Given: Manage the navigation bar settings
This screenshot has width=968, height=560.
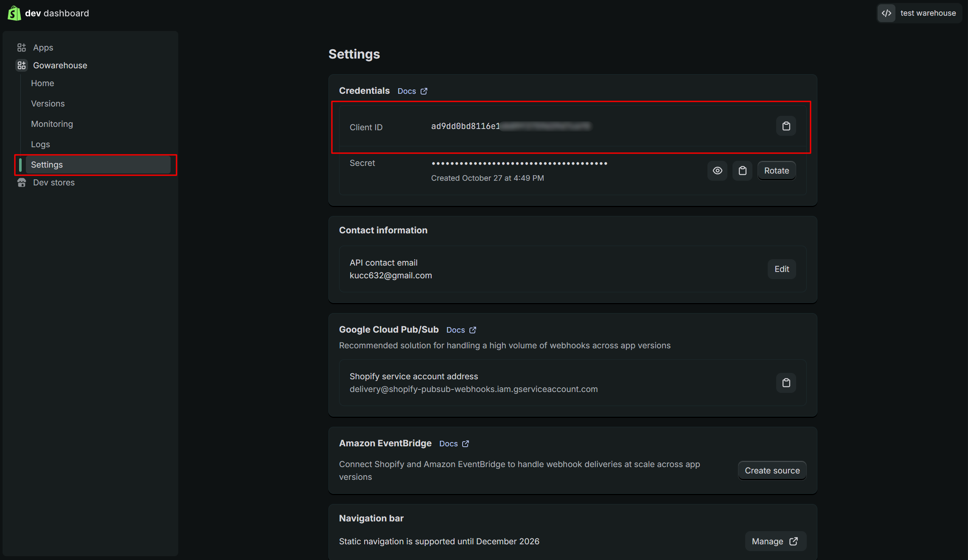Looking at the screenshot, I should (x=775, y=541).
